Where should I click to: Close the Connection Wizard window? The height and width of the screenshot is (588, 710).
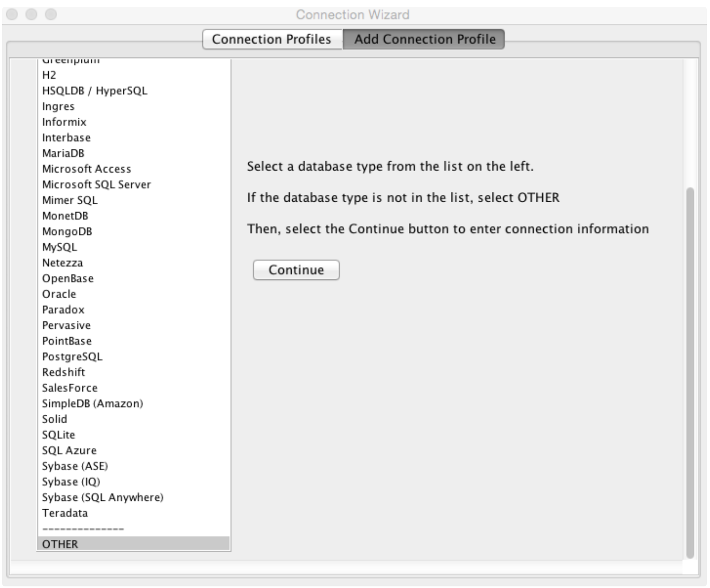(x=12, y=15)
